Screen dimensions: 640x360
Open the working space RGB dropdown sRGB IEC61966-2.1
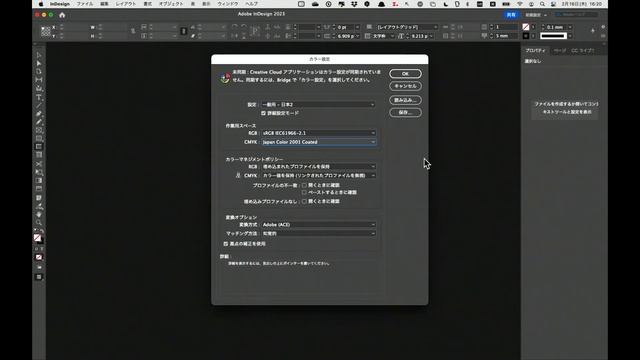[x=318, y=133]
